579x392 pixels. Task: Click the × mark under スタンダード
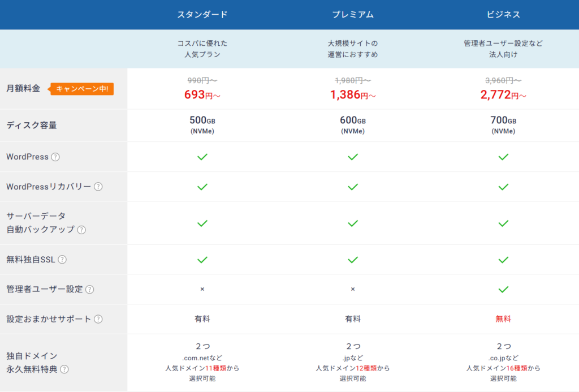click(x=202, y=289)
